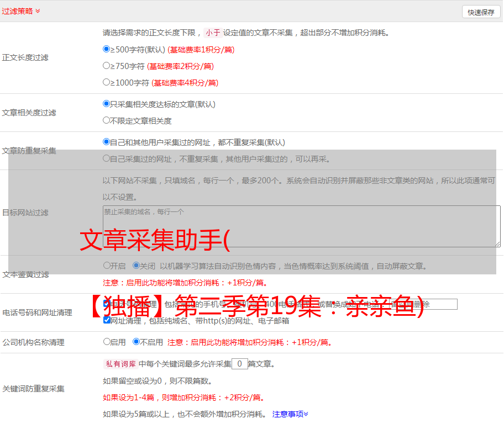Click 如果设为1-4篇 red warning text

[x=184, y=397]
